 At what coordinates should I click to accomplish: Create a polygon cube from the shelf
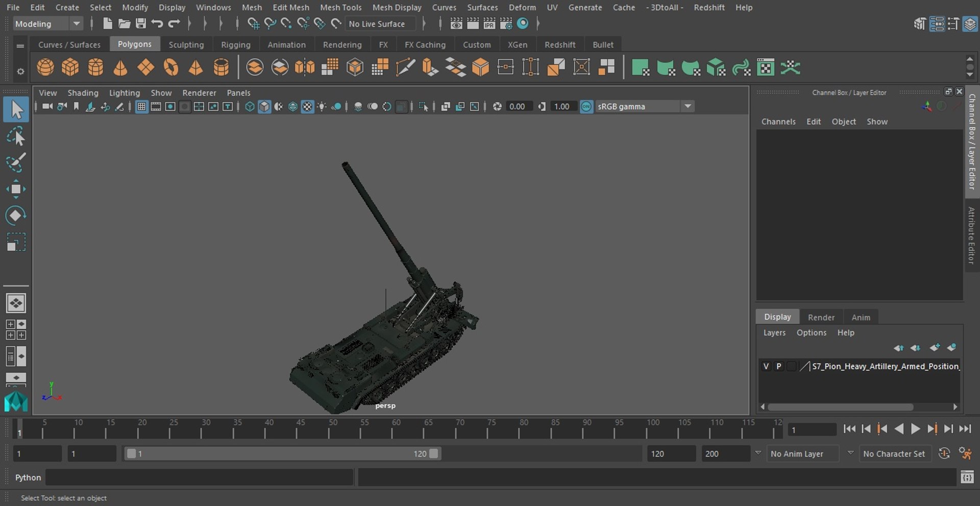click(x=70, y=67)
